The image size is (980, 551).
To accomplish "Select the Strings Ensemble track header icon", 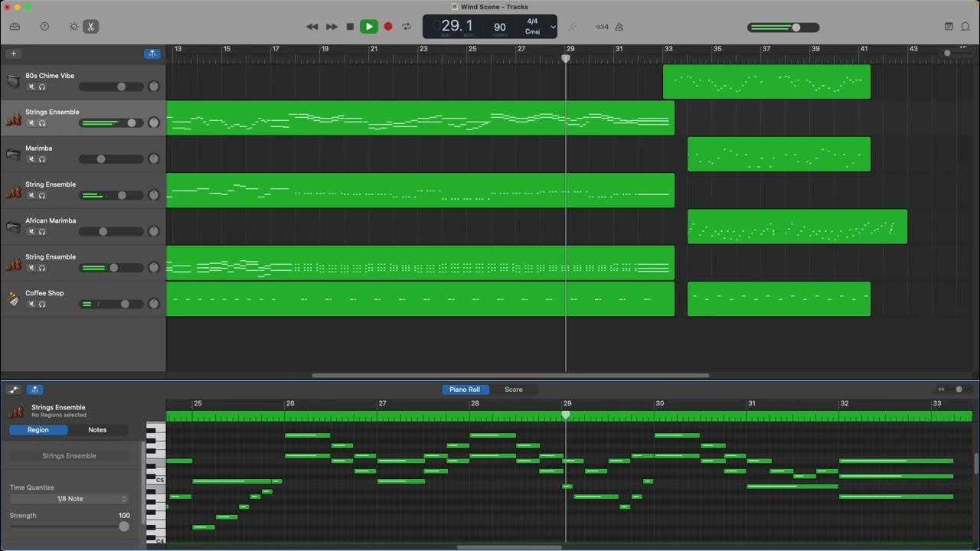I will (x=13, y=118).
